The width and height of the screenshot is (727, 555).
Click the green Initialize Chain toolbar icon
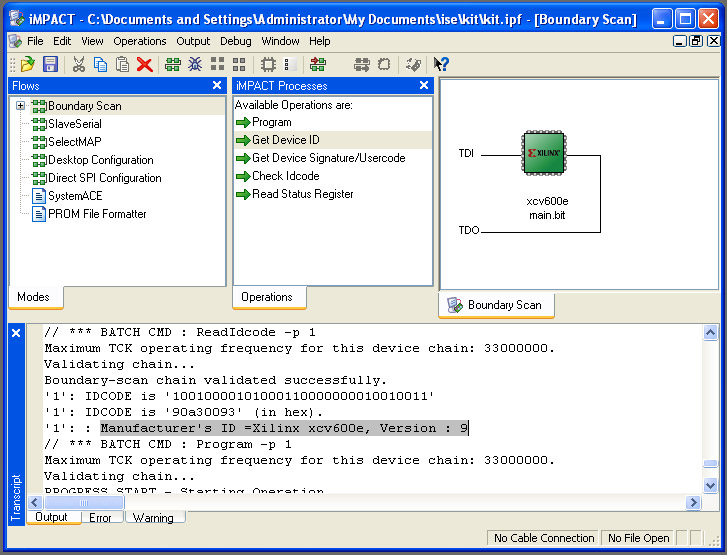(172, 64)
